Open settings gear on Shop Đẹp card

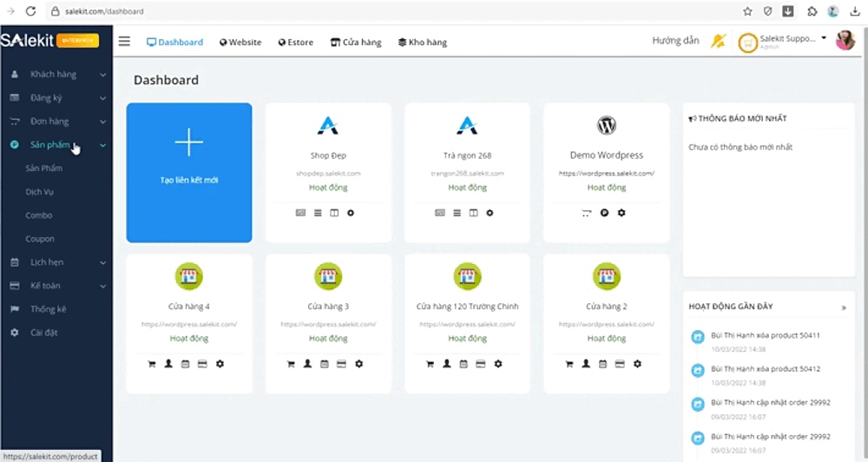tap(351, 213)
